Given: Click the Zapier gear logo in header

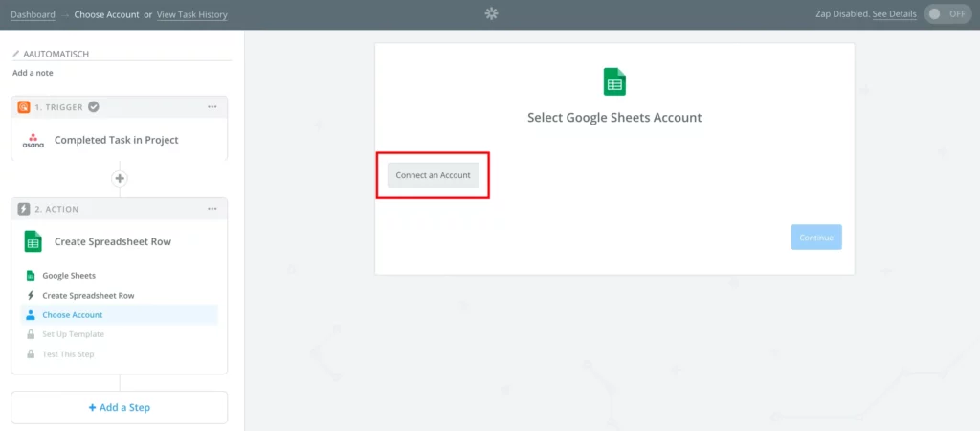Looking at the screenshot, I should (491, 13).
